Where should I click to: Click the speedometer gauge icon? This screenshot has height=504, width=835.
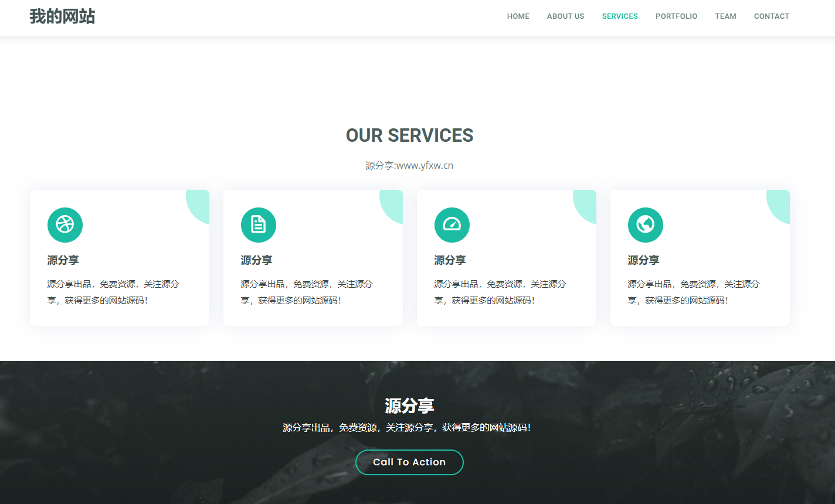[452, 225]
